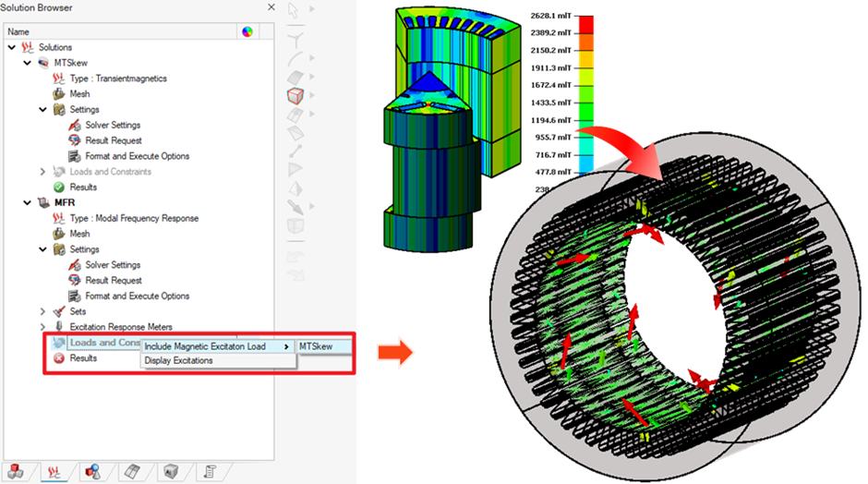
Task: Select the wireframe box tool
Action: click(x=295, y=225)
